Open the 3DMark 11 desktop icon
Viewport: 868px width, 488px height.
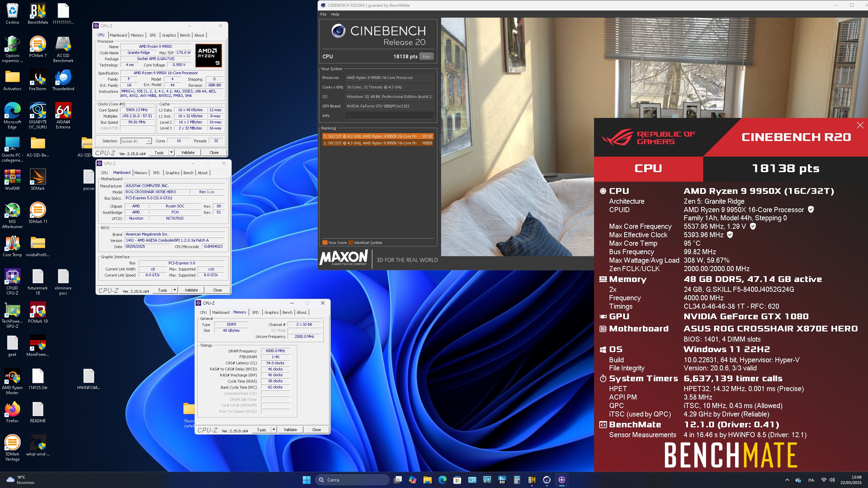point(38,213)
